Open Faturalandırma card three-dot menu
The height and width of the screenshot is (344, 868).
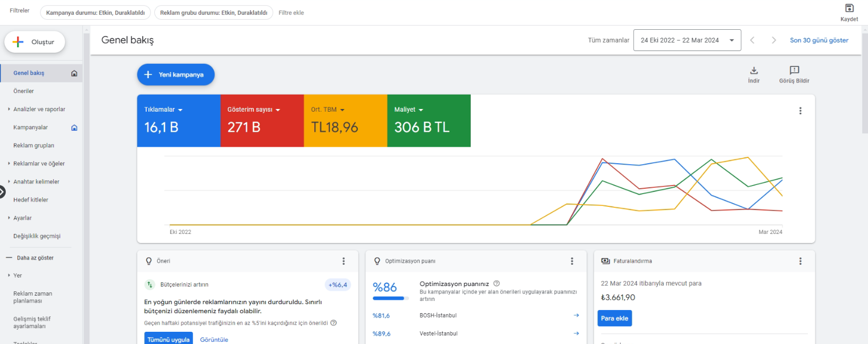[800, 261]
